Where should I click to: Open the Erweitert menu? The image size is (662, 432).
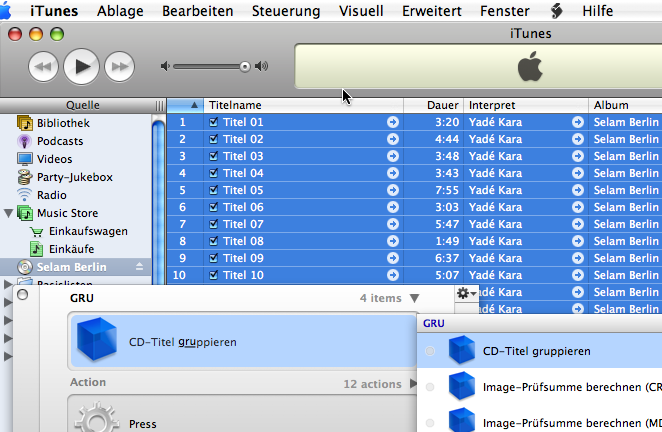[431, 11]
